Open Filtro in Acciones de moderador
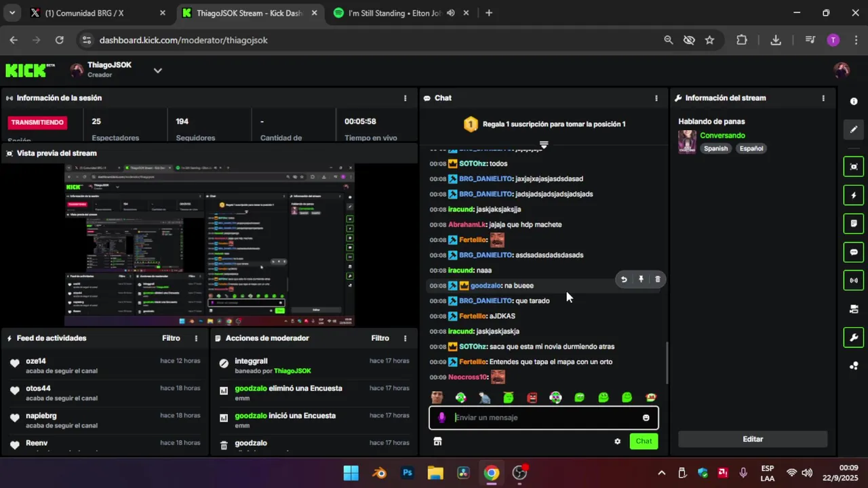This screenshot has height=488, width=868. (380, 338)
